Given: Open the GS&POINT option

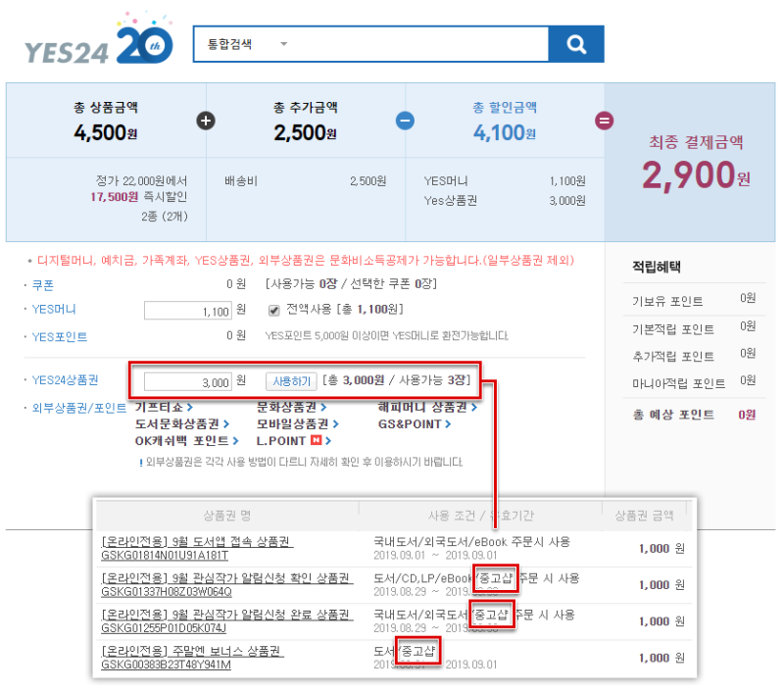Looking at the screenshot, I should [x=415, y=424].
